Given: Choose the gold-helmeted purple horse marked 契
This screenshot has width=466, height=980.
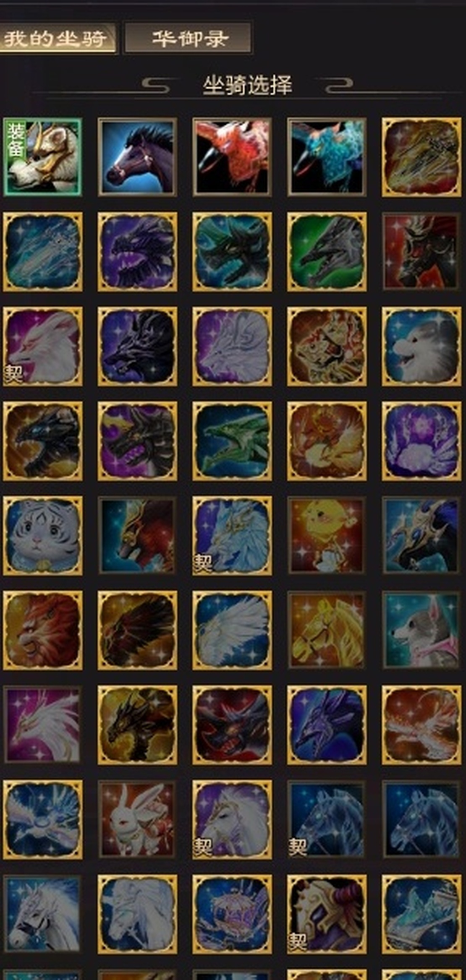Looking at the screenshot, I should 327,914.
